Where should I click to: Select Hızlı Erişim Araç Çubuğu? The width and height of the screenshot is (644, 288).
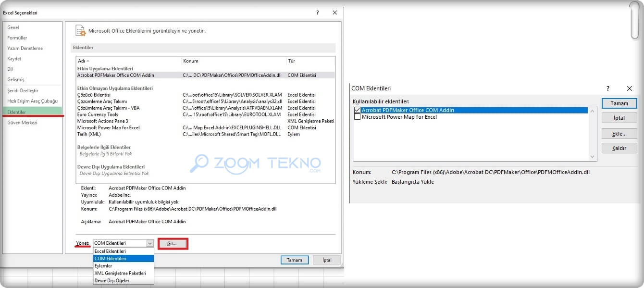pos(32,101)
